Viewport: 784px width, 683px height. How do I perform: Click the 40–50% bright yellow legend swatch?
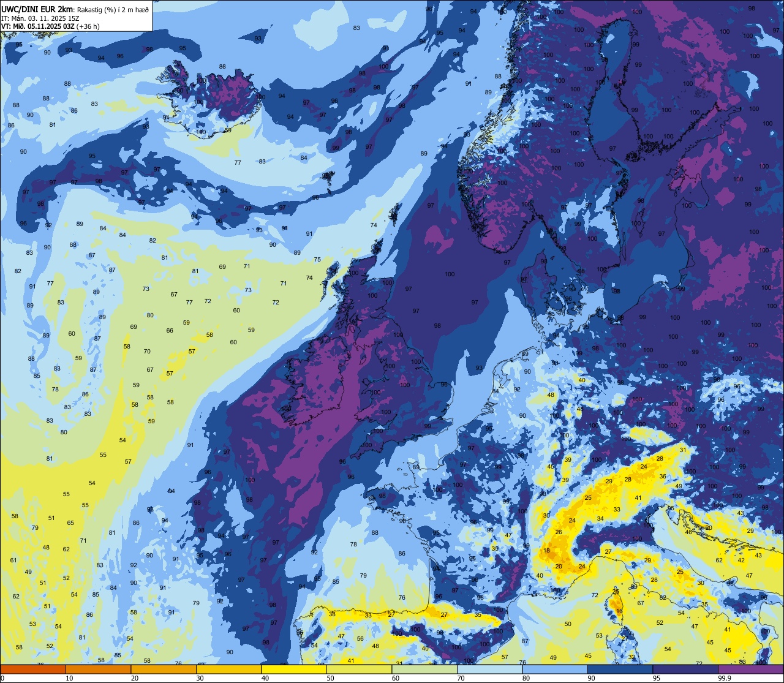tap(294, 669)
